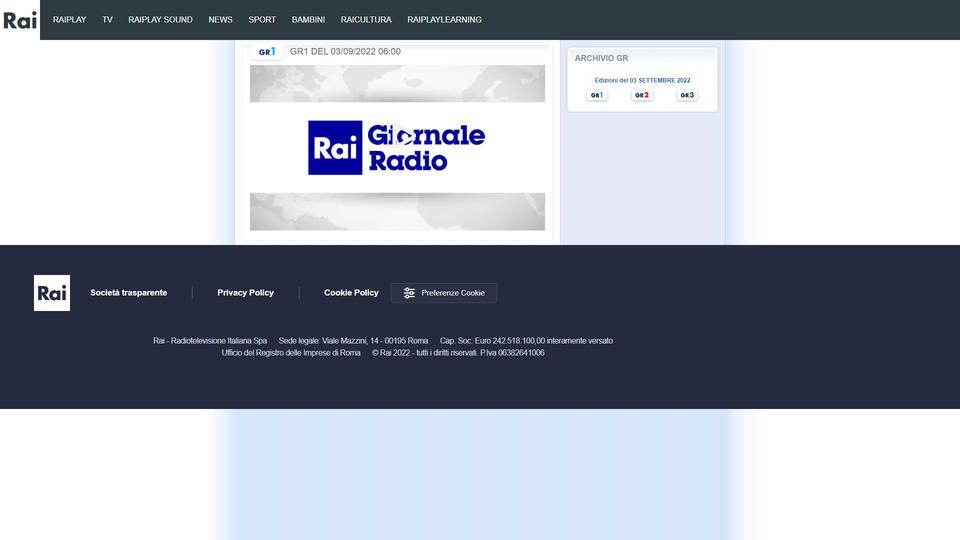Click the © Rai 2022 copyright text
Screen dimensions: 960x540
[x=458, y=353]
